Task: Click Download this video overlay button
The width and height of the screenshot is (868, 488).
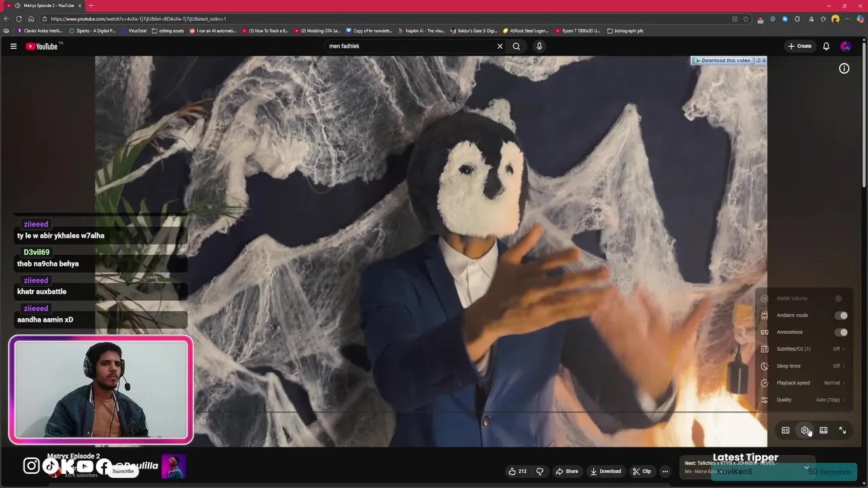Action: point(723,60)
